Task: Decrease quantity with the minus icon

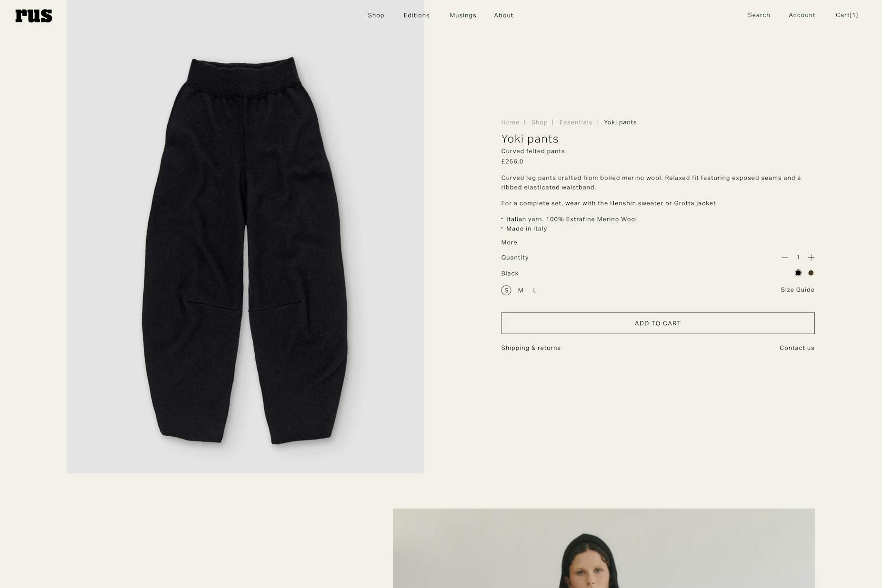Action: pyautogui.click(x=785, y=258)
